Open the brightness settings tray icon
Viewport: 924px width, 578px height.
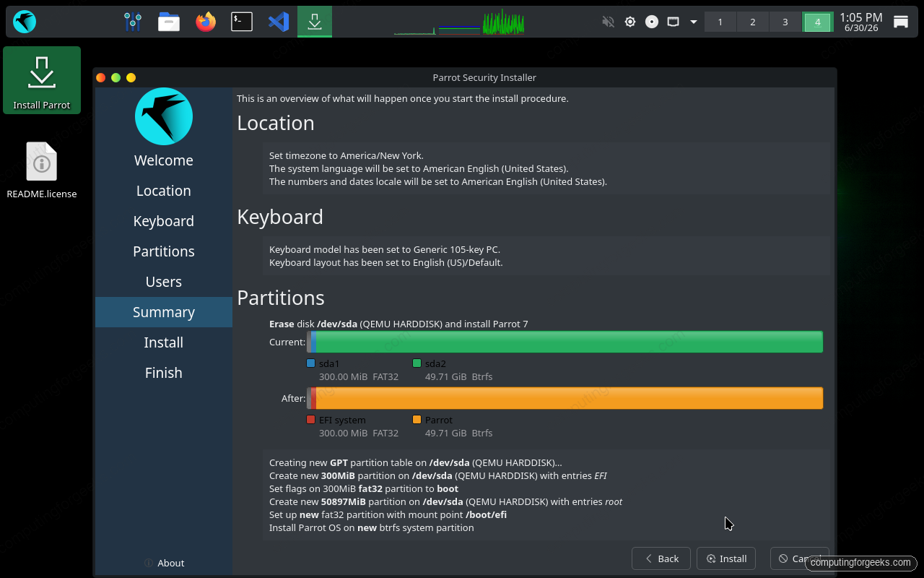coord(630,22)
